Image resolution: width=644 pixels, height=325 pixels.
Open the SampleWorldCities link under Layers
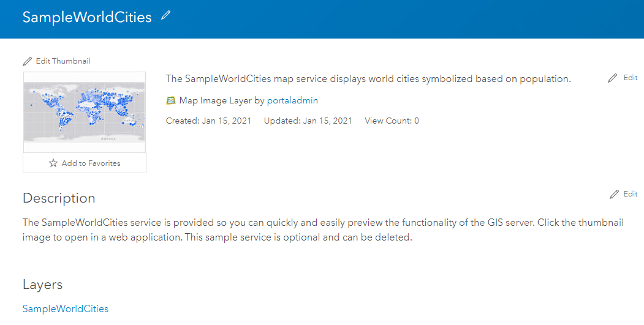point(66,309)
